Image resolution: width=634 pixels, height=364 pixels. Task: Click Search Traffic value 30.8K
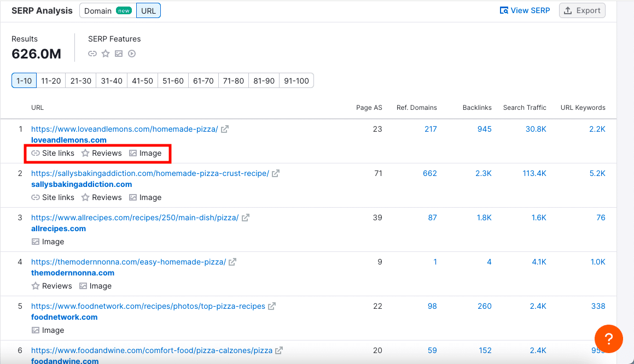click(x=536, y=130)
